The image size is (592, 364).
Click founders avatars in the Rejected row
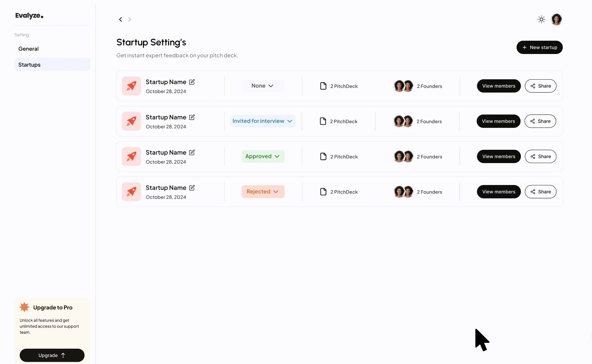click(x=403, y=192)
